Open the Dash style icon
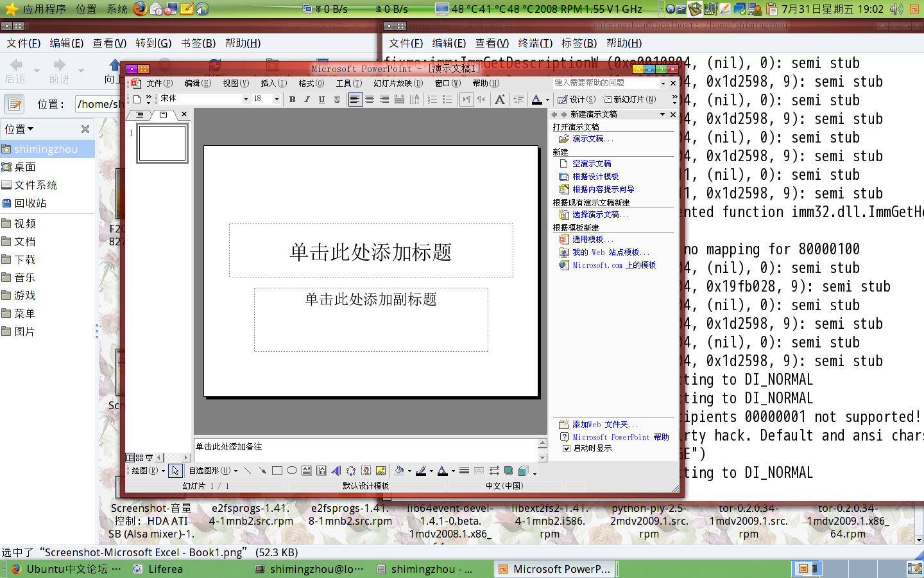 (479, 470)
